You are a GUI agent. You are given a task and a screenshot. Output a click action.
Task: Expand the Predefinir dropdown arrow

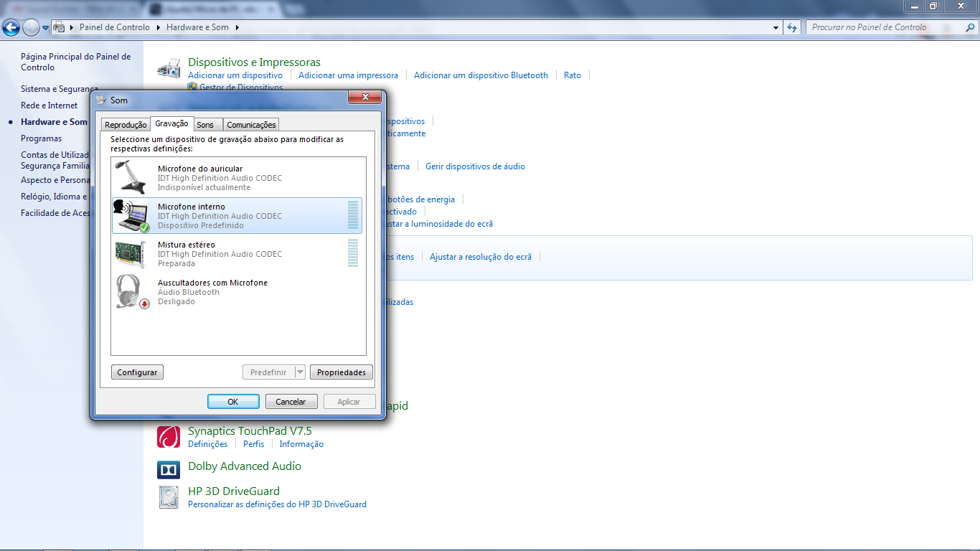tap(300, 372)
